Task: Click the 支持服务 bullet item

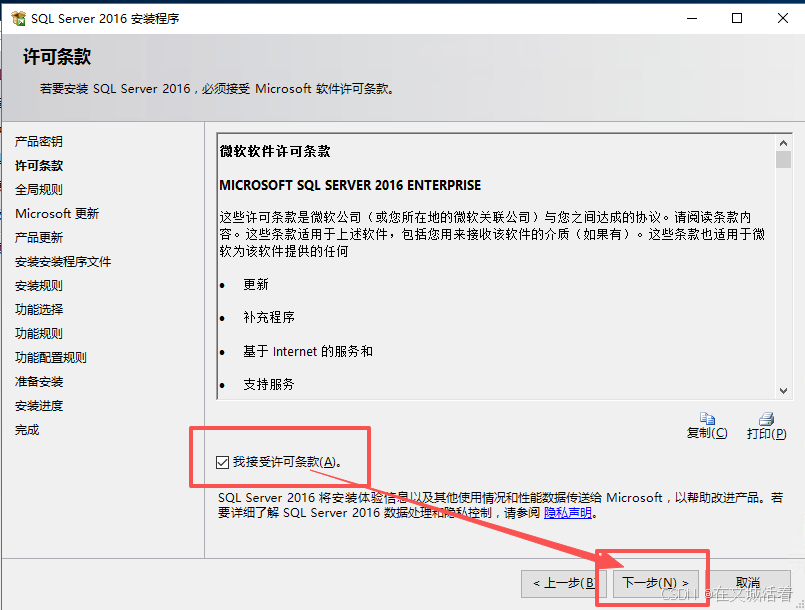Action: 269,385
